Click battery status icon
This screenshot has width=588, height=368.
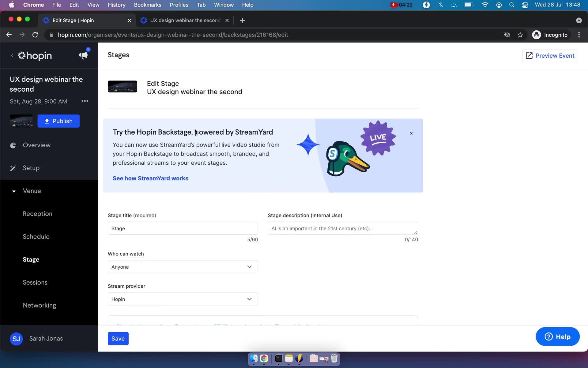click(x=469, y=5)
